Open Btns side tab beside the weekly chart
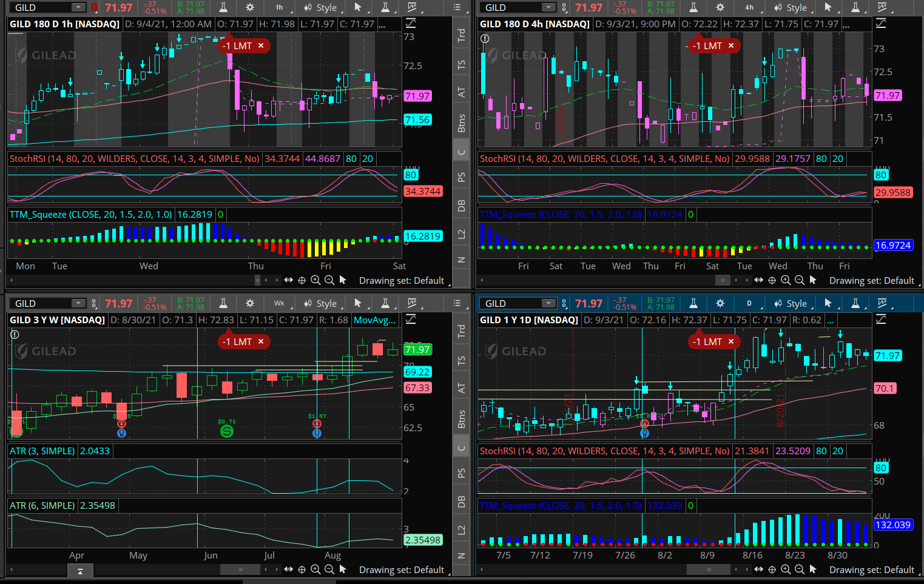The height and width of the screenshot is (584, 924). tap(461, 419)
